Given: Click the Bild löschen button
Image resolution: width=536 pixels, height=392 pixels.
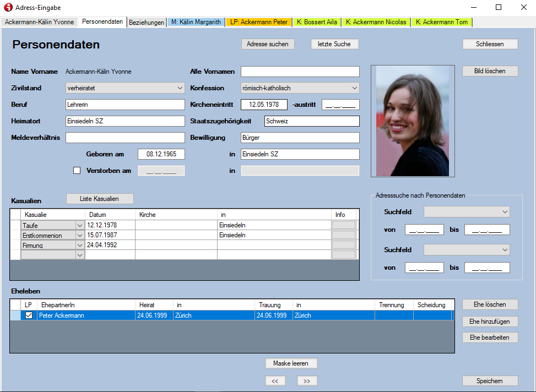Looking at the screenshot, I should 490,71.
